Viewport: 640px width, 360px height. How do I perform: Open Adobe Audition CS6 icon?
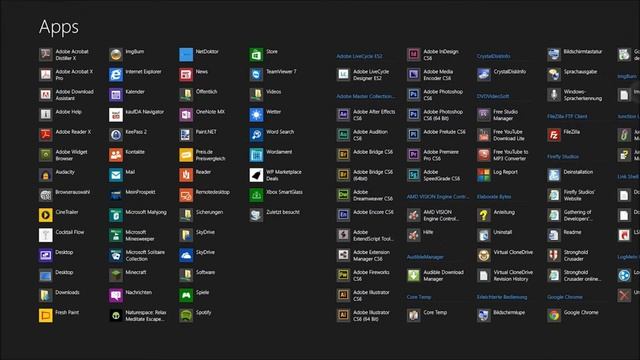(343, 135)
